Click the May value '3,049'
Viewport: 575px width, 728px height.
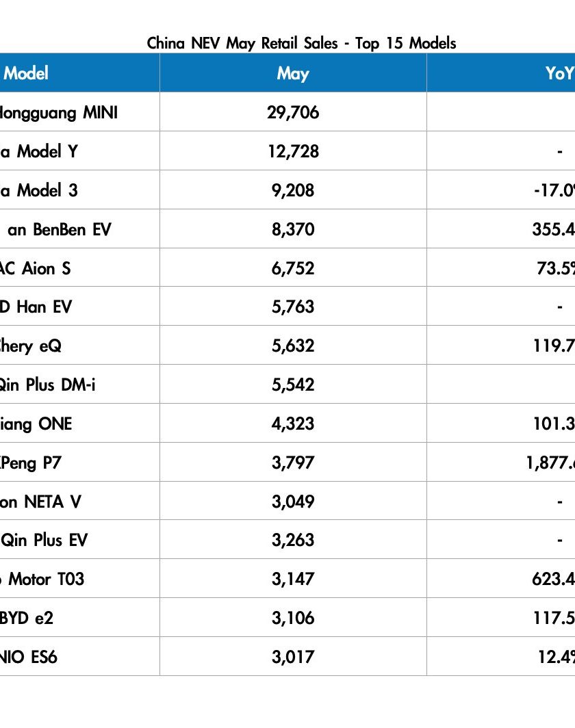[x=293, y=502]
